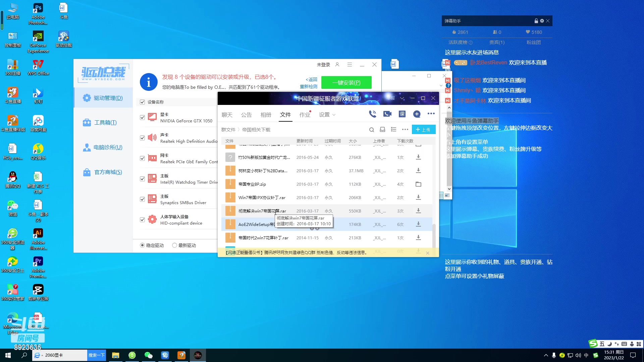Download 帝国时代2win7花屏补丁.rar
This screenshot has width=644, height=362.
[418, 238]
